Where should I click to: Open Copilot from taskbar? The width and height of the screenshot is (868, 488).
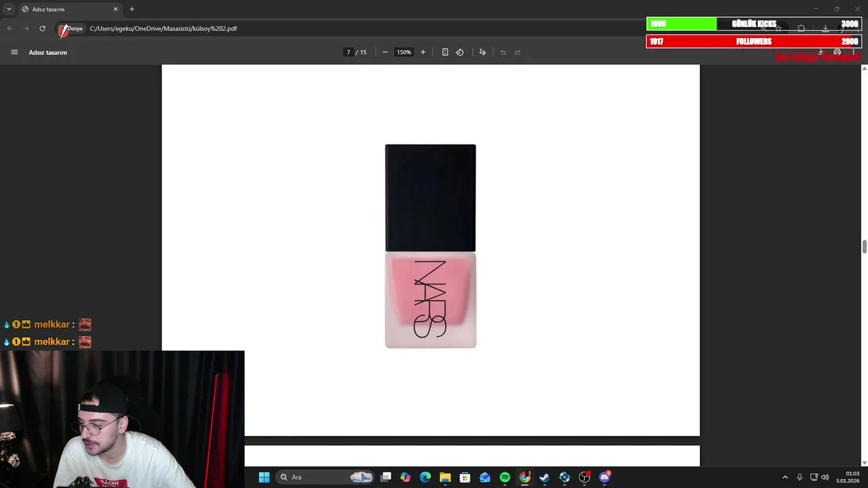406,477
